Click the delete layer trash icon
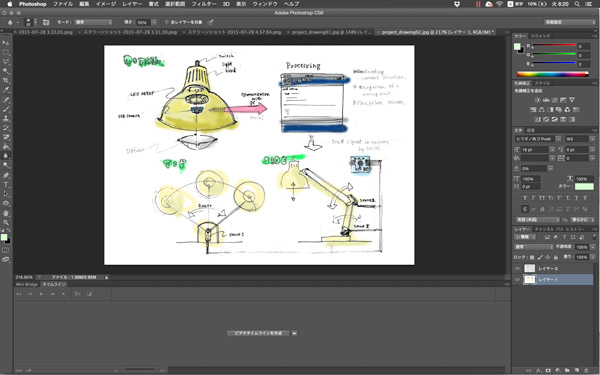The height and width of the screenshot is (375, 600). pyautogui.click(x=587, y=370)
